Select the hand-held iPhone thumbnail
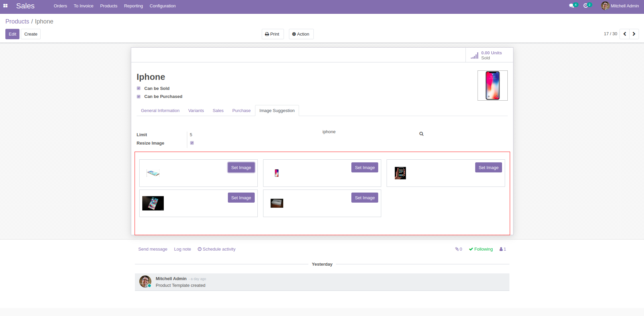Image resolution: width=644 pixels, height=316 pixels. click(400, 173)
